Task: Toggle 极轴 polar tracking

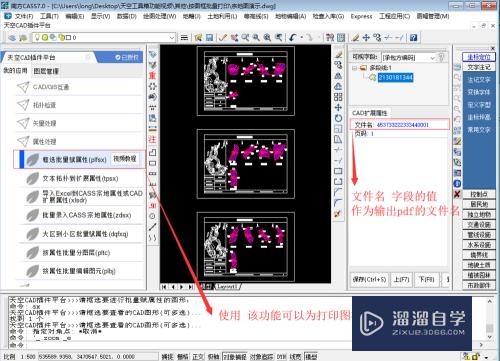Action: (x=213, y=357)
